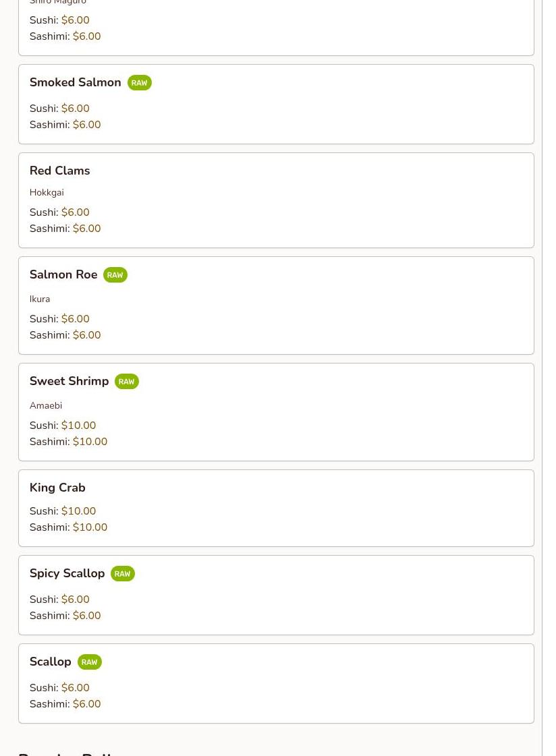
Task: Click the RAW badge beside Spicy Scallop
Action: (x=122, y=574)
